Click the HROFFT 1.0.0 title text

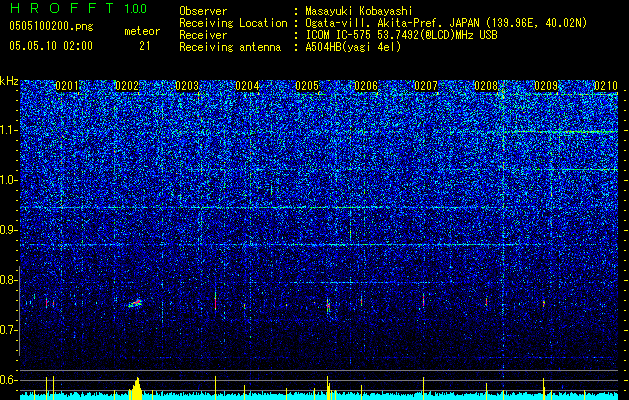pos(79,8)
